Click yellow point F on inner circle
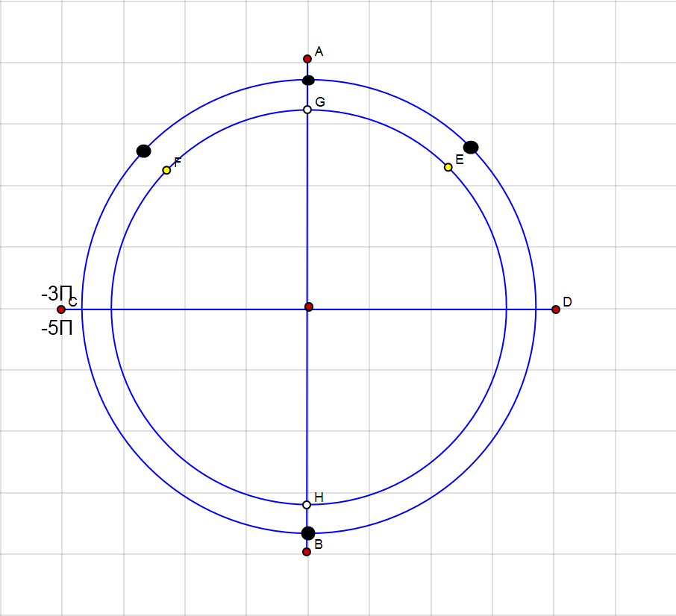This screenshot has height=616, width=676. 167,170
